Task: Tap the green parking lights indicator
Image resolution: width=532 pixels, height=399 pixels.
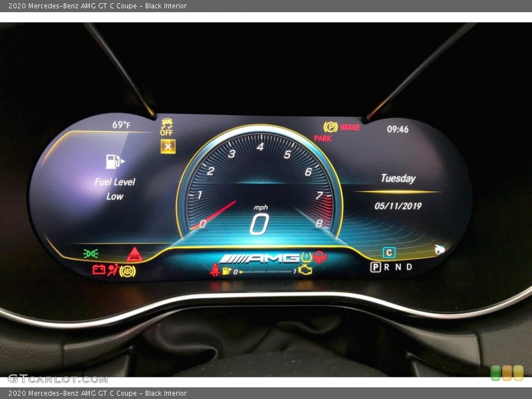Action: pyautogui.click(x=90, y=253)
